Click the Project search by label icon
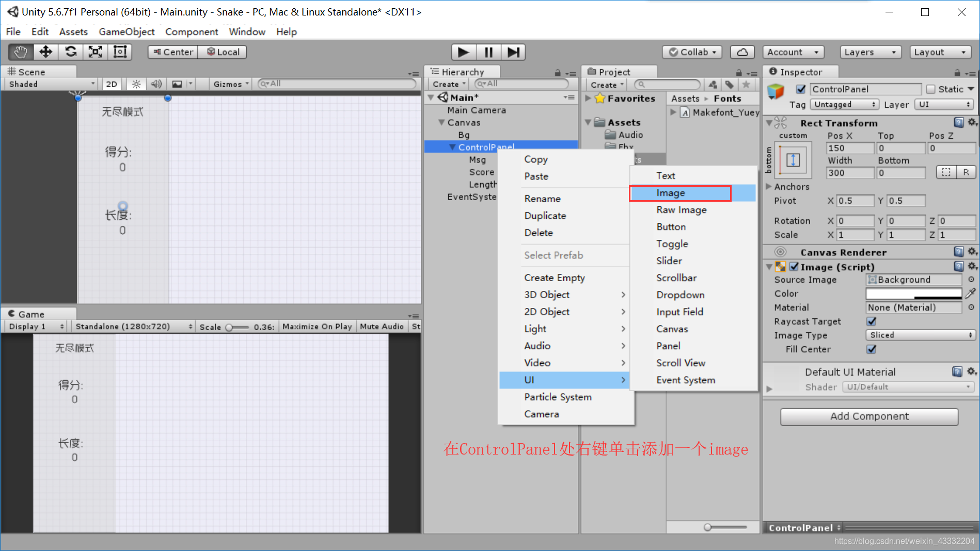Image resolution: width=980 pixels, height=551 pixels. pyautogui.click(x=729, y=85)
